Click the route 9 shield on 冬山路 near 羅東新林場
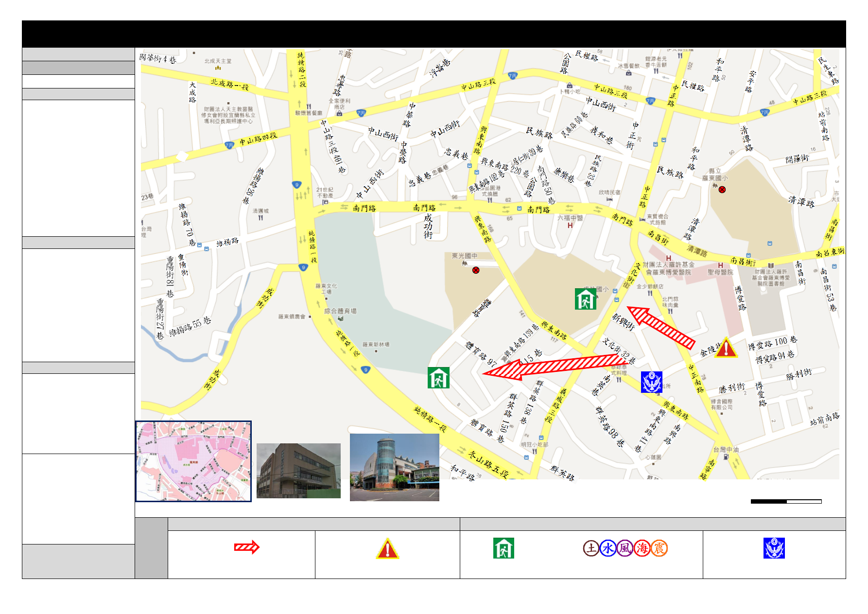Image resolution: width=868 pixels, height=614 pixels. point(365,370)
